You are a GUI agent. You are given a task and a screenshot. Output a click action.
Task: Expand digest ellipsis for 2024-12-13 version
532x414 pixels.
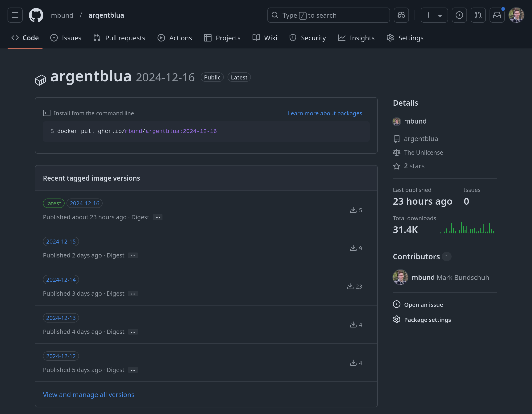(133, 332)
